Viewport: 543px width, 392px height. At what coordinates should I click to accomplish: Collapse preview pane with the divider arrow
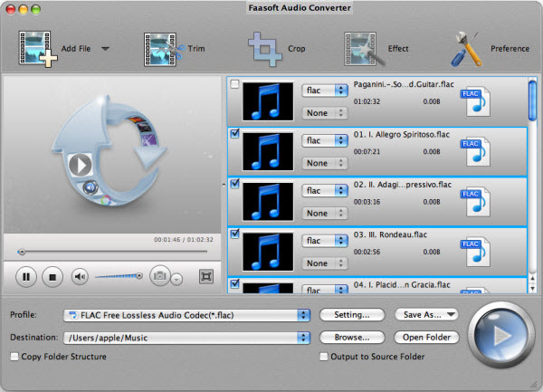tap(224, 185)
